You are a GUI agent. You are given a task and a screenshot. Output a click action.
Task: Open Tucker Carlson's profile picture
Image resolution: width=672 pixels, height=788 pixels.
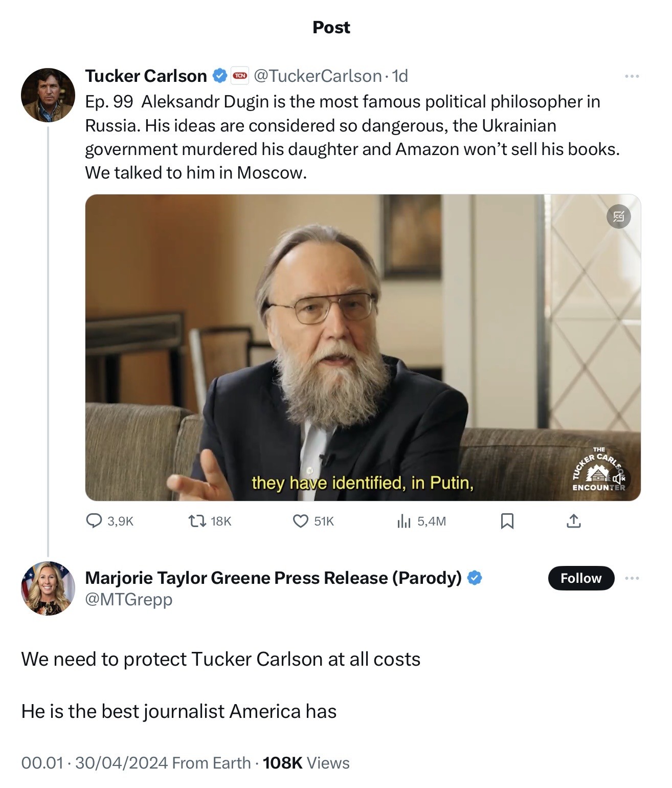coord(48,95)
